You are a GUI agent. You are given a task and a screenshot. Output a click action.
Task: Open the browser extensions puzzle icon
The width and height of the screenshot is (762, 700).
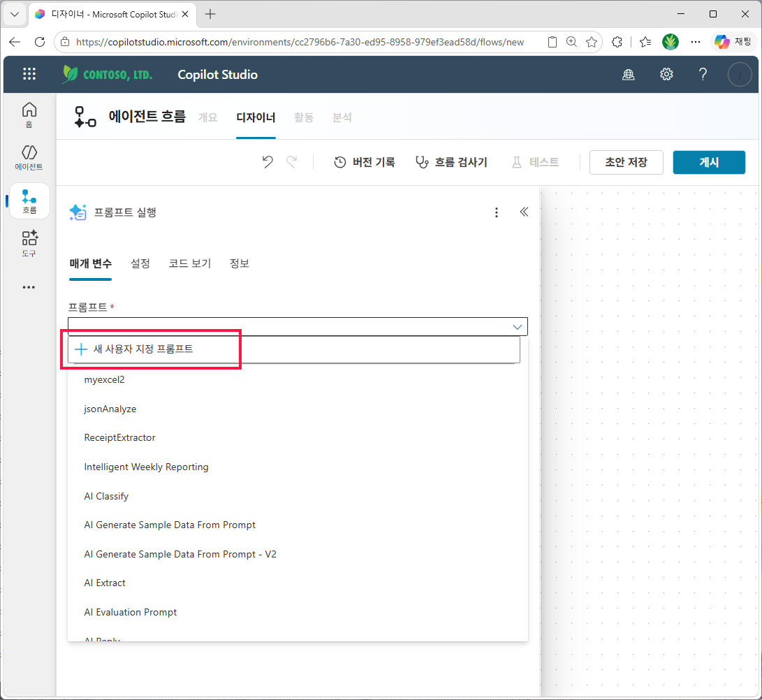tap(617, 43)
